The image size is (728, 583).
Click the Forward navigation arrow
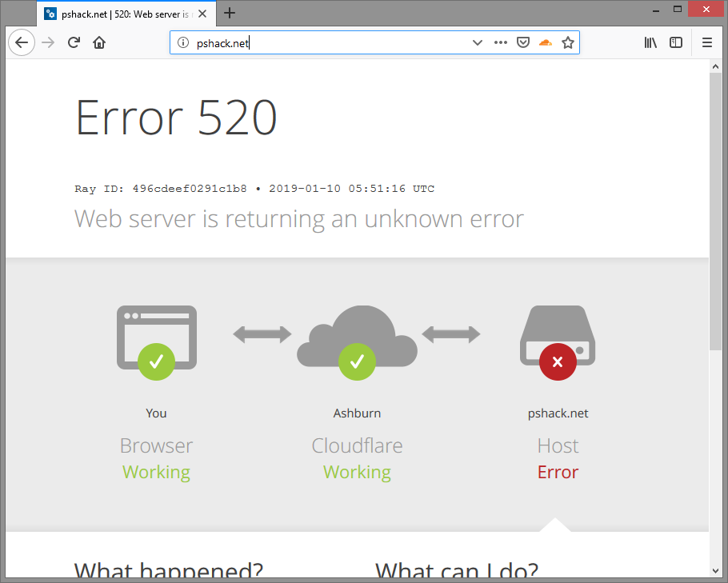coord(48,42)
